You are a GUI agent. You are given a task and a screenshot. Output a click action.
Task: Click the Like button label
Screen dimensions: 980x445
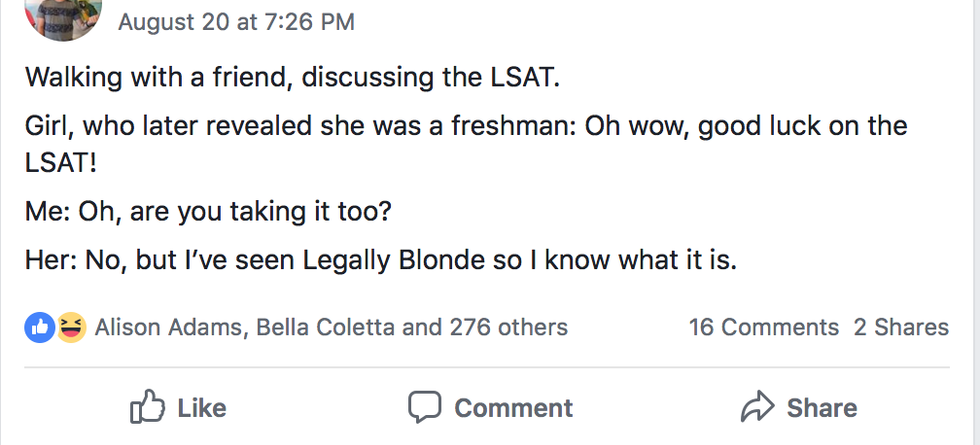tap(201, 408)
